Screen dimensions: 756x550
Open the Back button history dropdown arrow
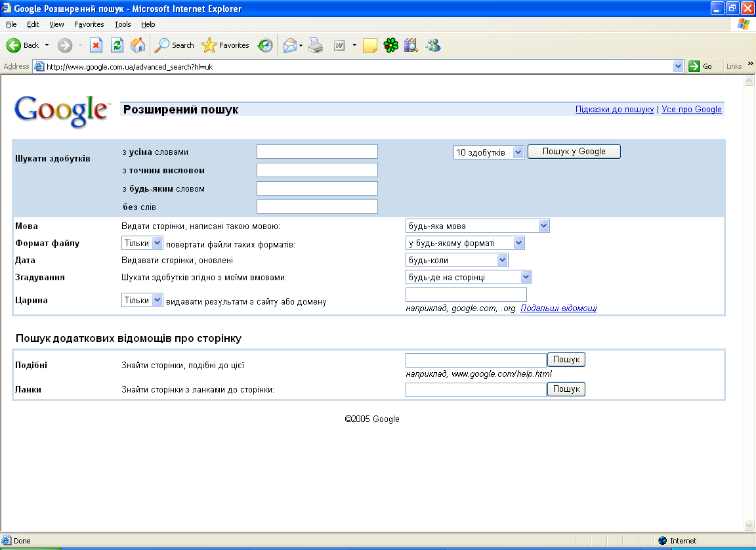47,45
